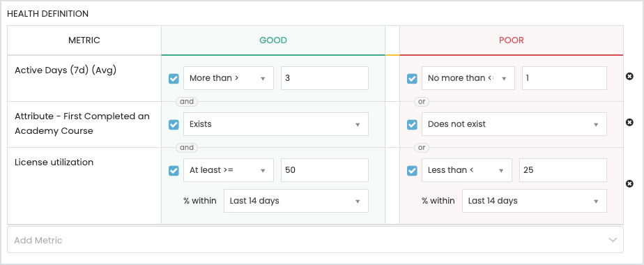Open the 'No more than' operator dropdown

(x=468, y=78)
